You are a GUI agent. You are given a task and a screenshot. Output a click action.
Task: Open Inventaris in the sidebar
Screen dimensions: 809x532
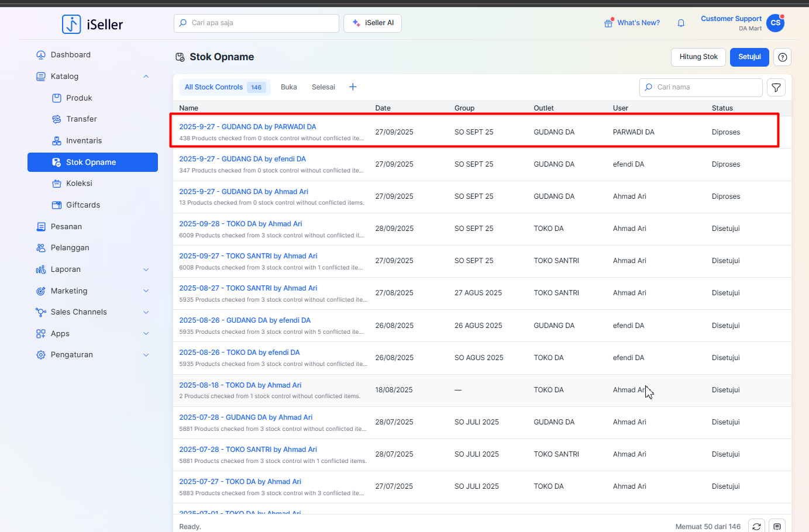pos(84,141)
